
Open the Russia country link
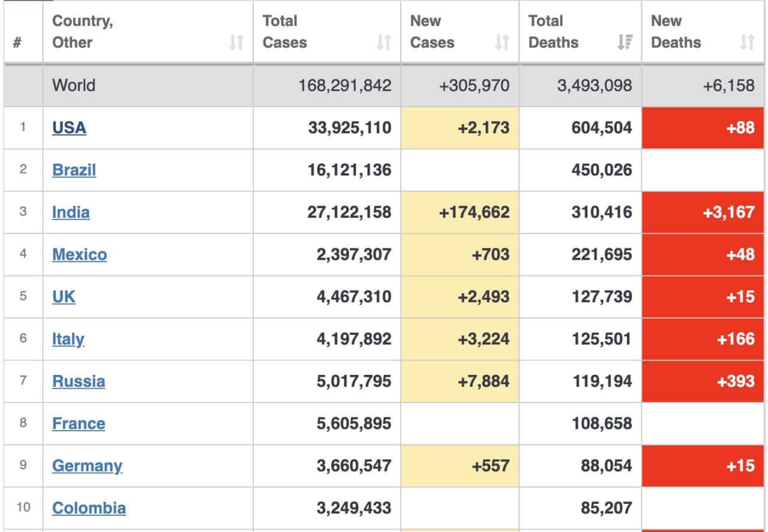(79, 381)
